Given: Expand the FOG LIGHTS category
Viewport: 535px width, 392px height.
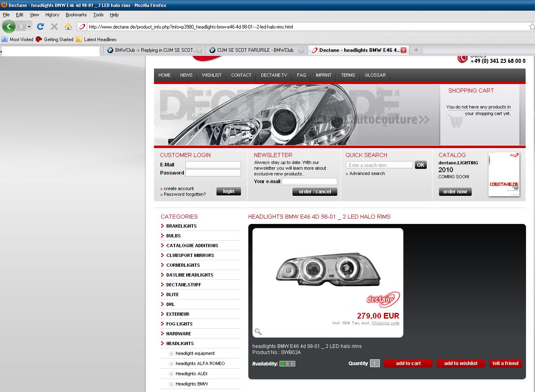Looking at the screenshot, I should click(x=179, y=324).
